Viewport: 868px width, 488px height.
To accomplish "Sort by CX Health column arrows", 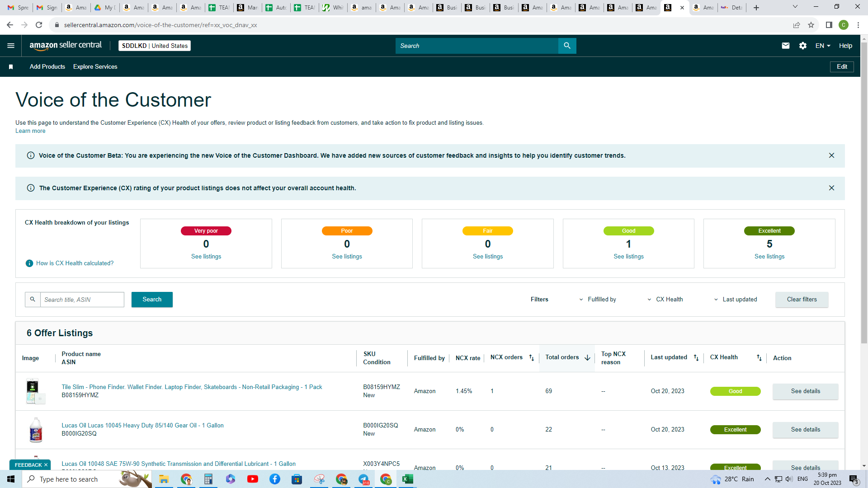I will pyautogui.click(x=759, y=358).
